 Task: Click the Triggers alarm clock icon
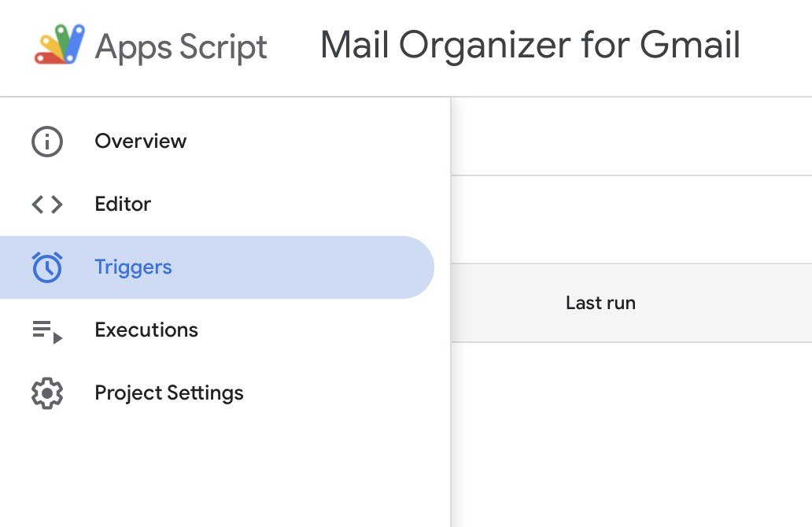tap(47, 267)
